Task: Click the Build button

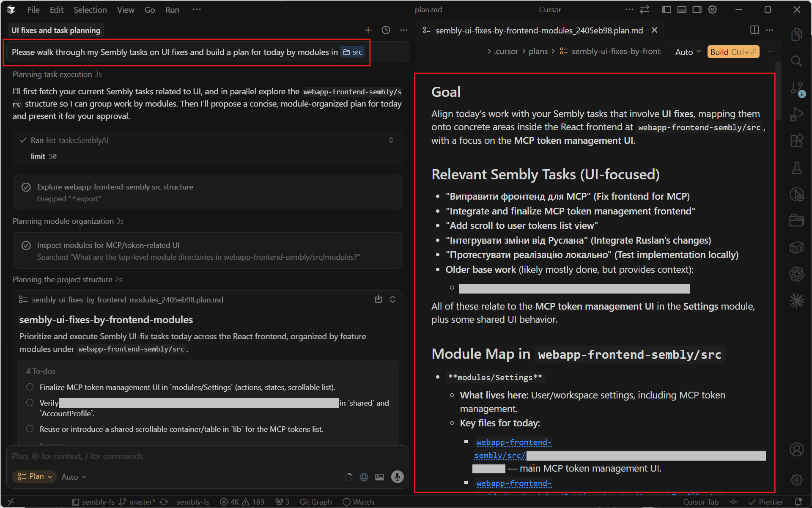Action: click(x=733, y=52)
